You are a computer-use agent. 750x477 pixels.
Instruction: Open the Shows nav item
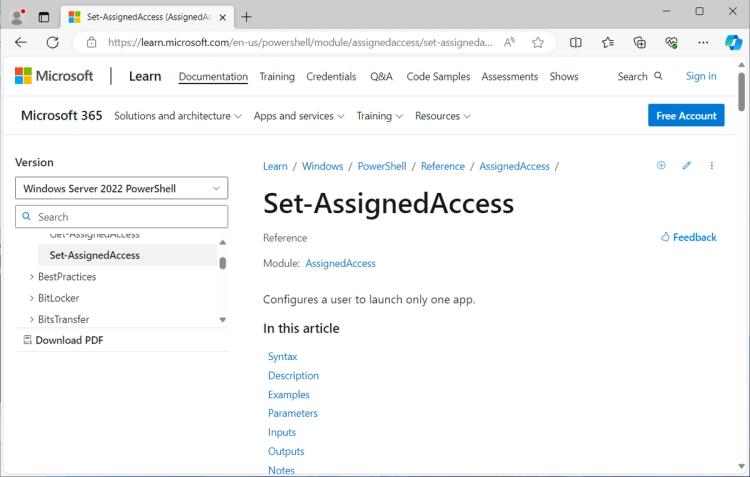pos(563,77)
